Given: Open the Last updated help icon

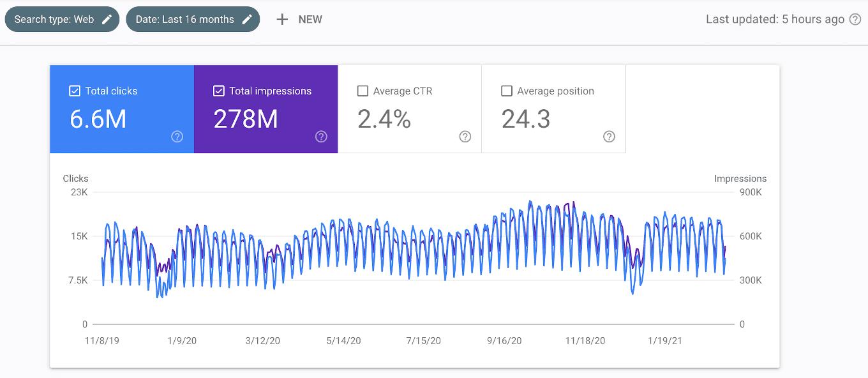Looking at the screenshot, I should click(x=855, y=19).
